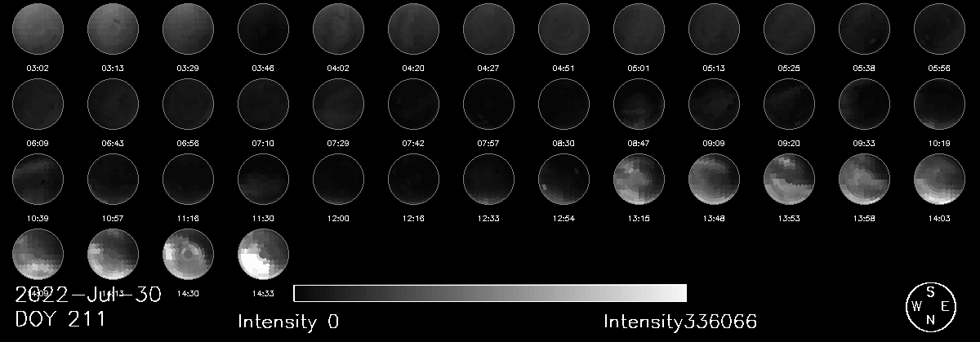
Task: Click the 05:56 time label
Action: 939,68
